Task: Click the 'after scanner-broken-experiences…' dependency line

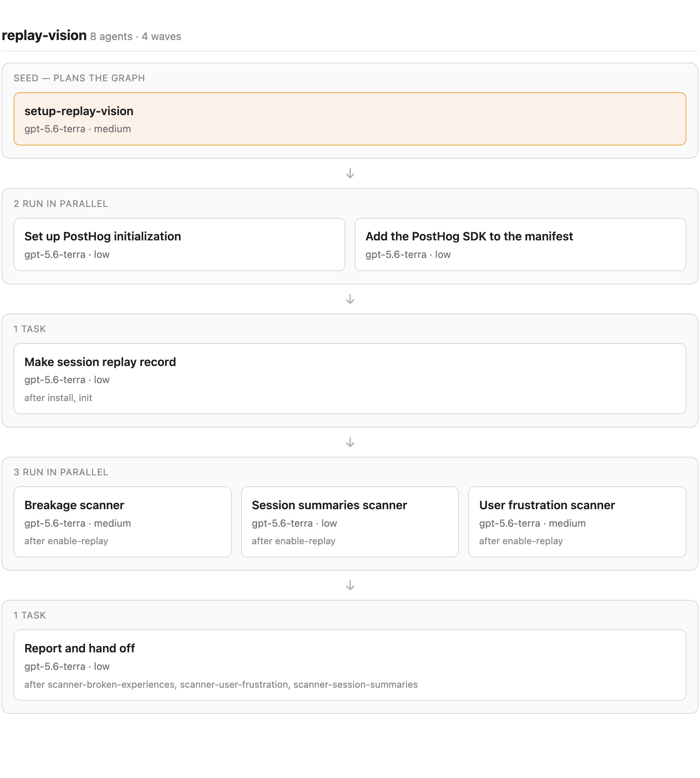Action: point(221,684)
